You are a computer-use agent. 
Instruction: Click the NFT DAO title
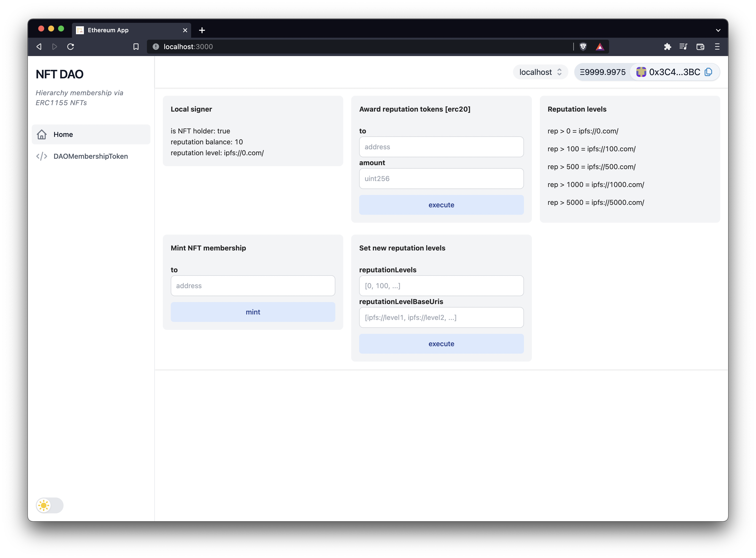60,74
